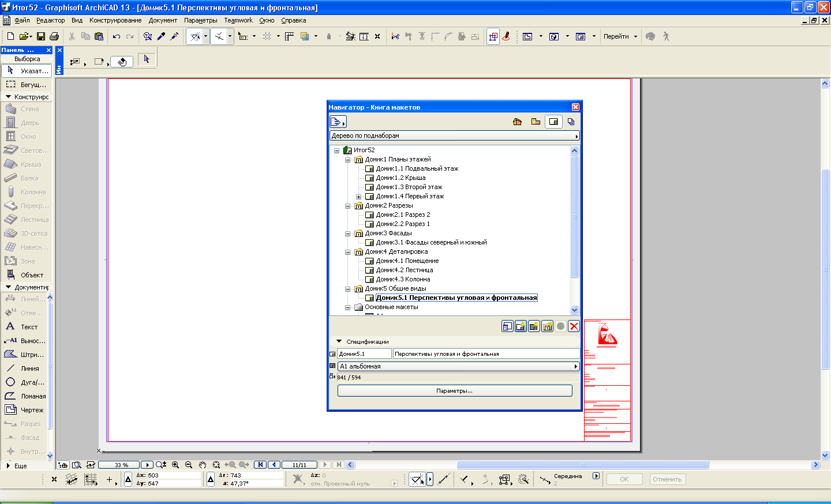Click the Save floppy disk icon
Screen dimensions: 831x504
coord(41,36)
